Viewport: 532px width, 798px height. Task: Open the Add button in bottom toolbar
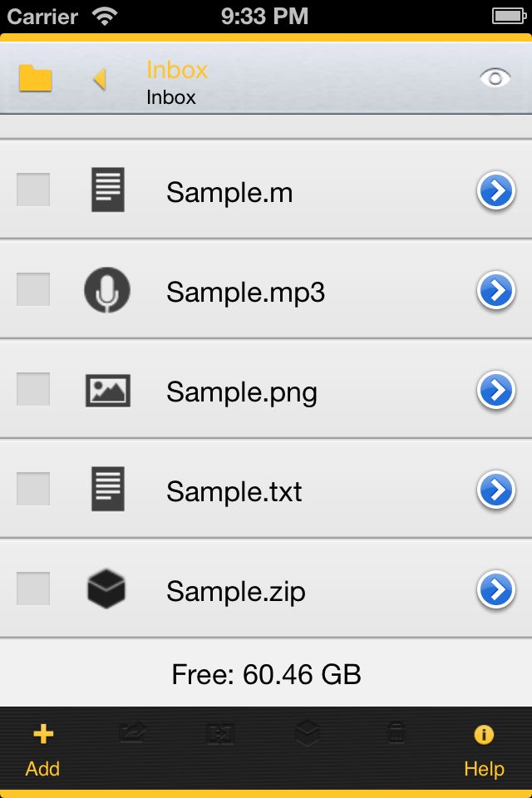tap(42, 751)
